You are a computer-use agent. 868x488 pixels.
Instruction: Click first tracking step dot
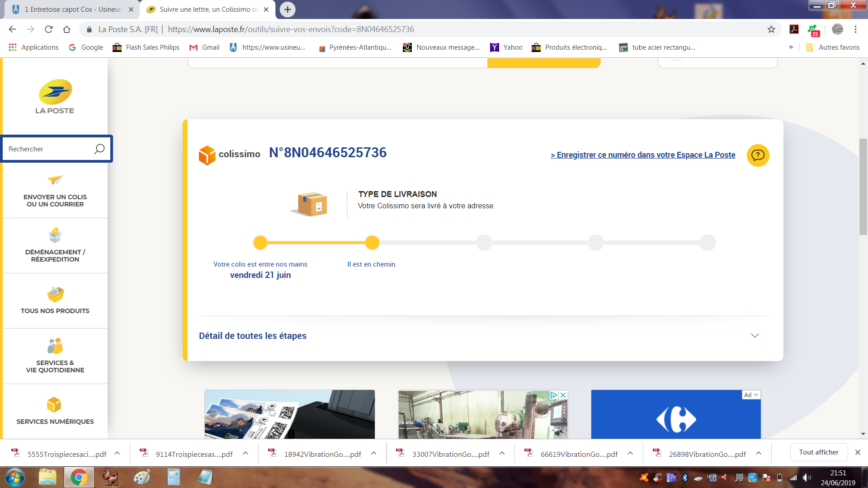point(260,243)
